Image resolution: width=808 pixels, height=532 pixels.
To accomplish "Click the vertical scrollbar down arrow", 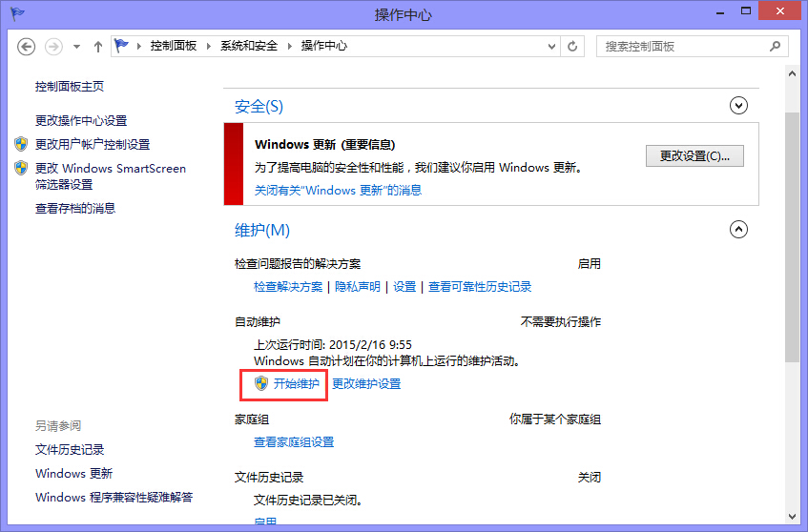I will pos(792,517).
